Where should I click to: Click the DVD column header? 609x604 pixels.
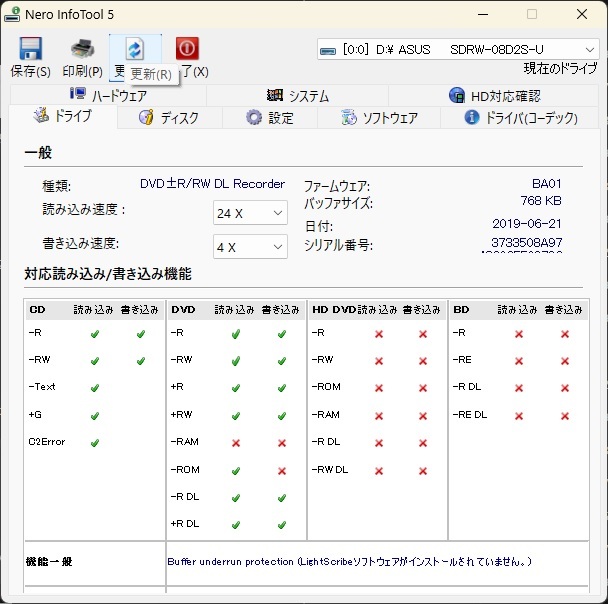(183, 310)
